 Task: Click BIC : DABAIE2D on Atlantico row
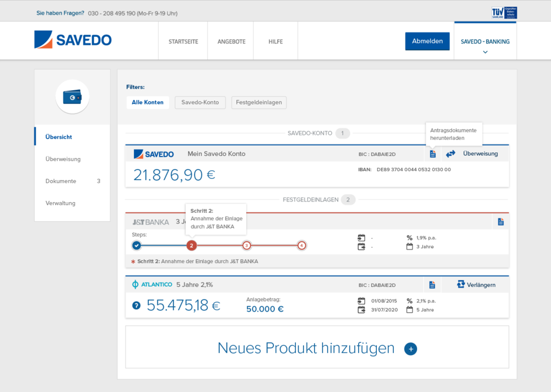pos(377,285)
